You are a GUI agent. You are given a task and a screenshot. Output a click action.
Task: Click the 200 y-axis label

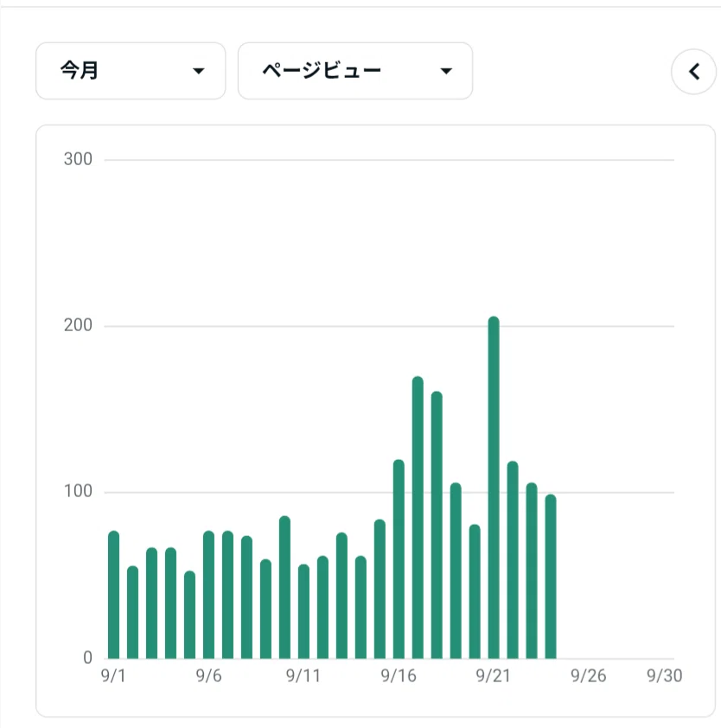click(x=78, y=325)
